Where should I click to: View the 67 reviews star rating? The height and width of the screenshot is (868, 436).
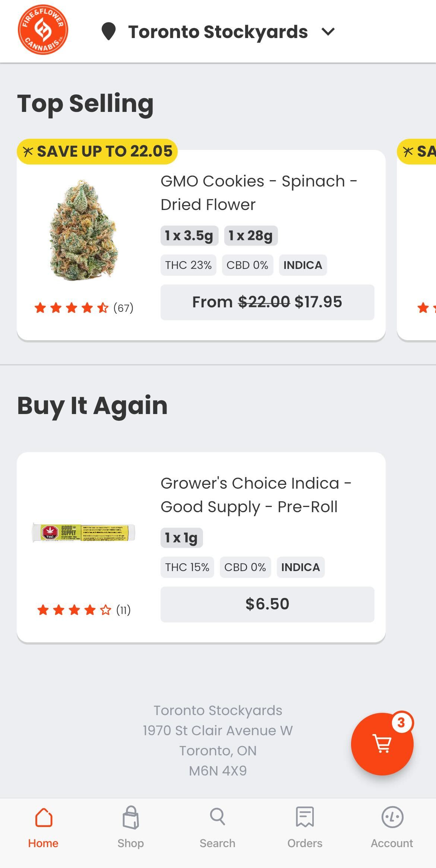84,308
